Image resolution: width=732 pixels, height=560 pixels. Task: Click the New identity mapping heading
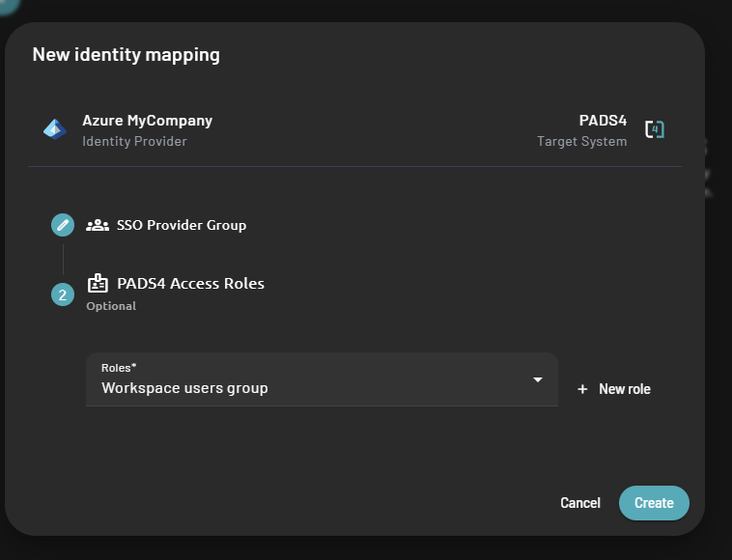127,55
